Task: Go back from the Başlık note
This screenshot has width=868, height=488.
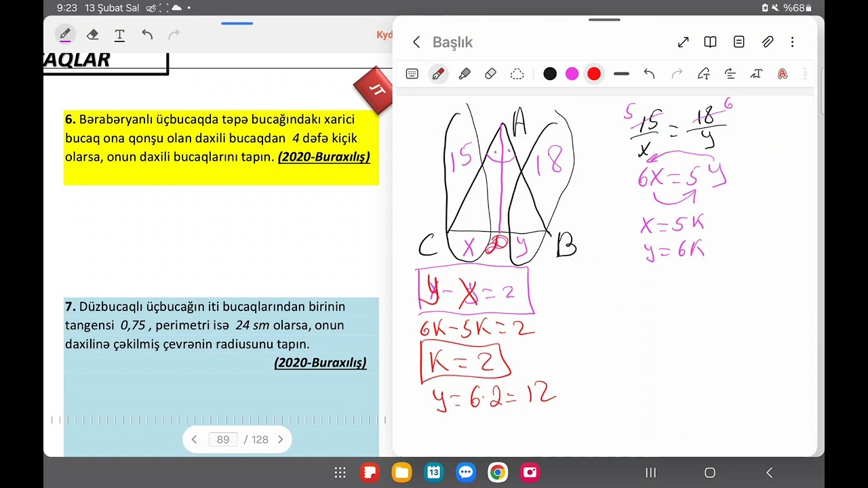Action: click(x=416, y=42)
